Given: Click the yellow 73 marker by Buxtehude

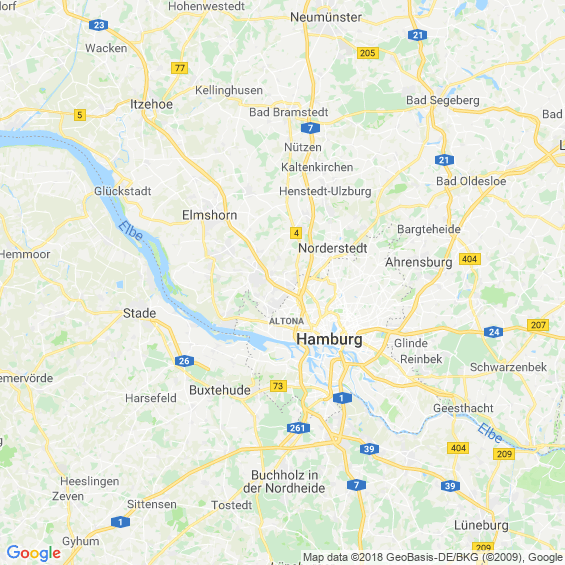Looking at the screenshot, I should tap(278, 386).
